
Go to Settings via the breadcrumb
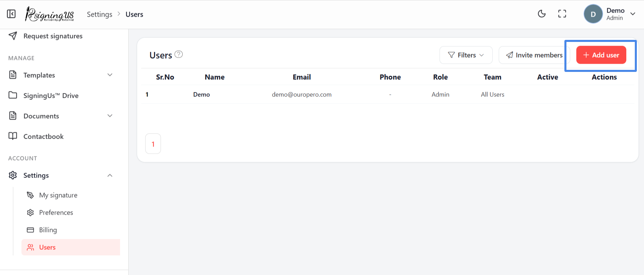click(x=99, y=14)
